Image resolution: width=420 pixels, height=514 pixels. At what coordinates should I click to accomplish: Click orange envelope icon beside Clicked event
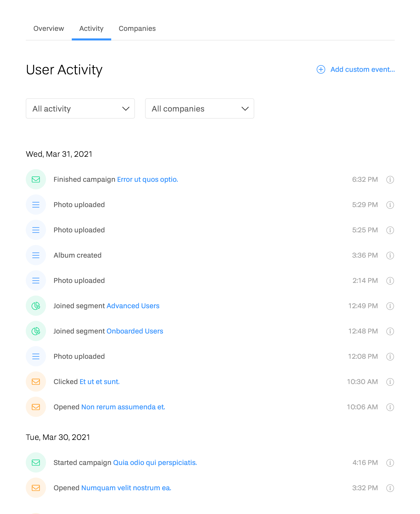click(36, 382)
